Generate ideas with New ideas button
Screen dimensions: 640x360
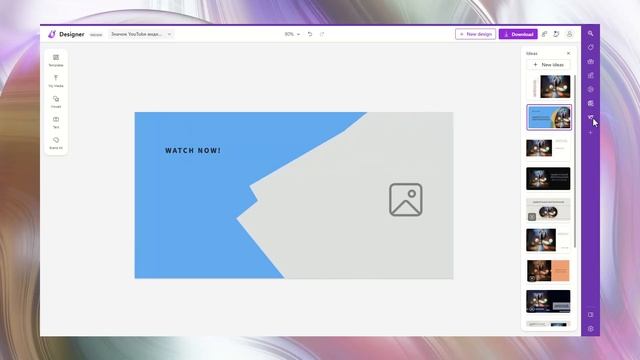point(549,64)
